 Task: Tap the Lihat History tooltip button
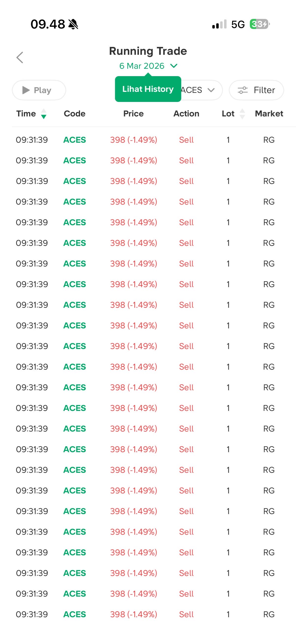point(148,89)
